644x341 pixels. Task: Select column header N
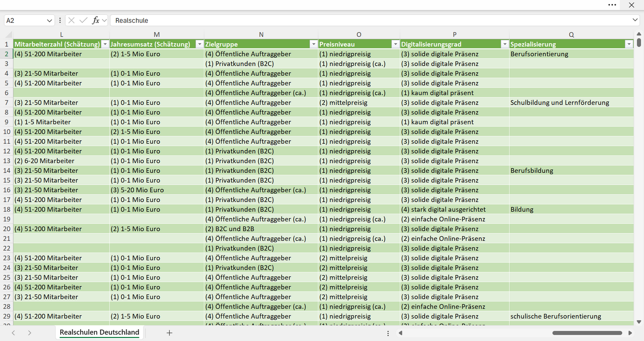(261, 35)
